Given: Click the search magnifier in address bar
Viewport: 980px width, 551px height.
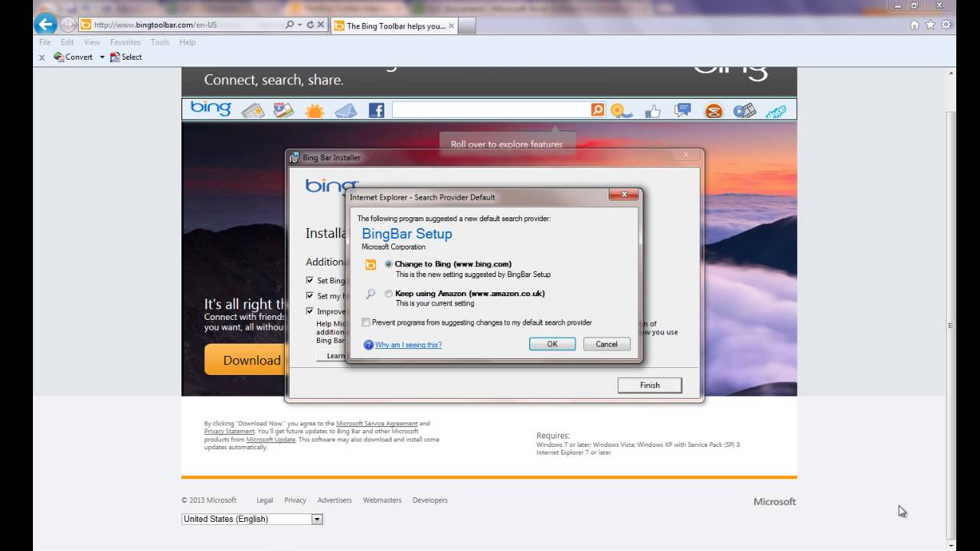Looking at the screenshot, I should pyautogui.click(x=290, y=24).
